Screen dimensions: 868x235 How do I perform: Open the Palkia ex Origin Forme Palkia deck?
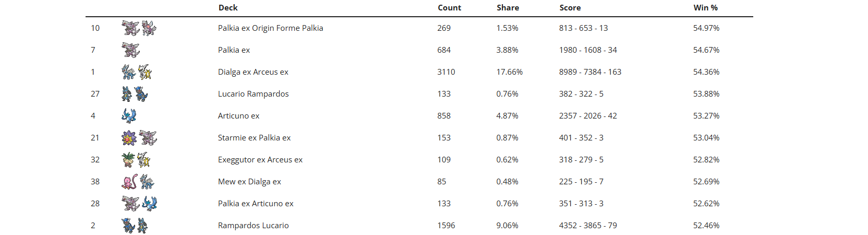pyautogui.click(x=270, y=28)
